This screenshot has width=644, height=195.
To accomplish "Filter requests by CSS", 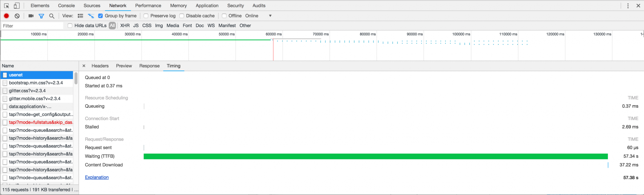I will click(x=147, y=26).
